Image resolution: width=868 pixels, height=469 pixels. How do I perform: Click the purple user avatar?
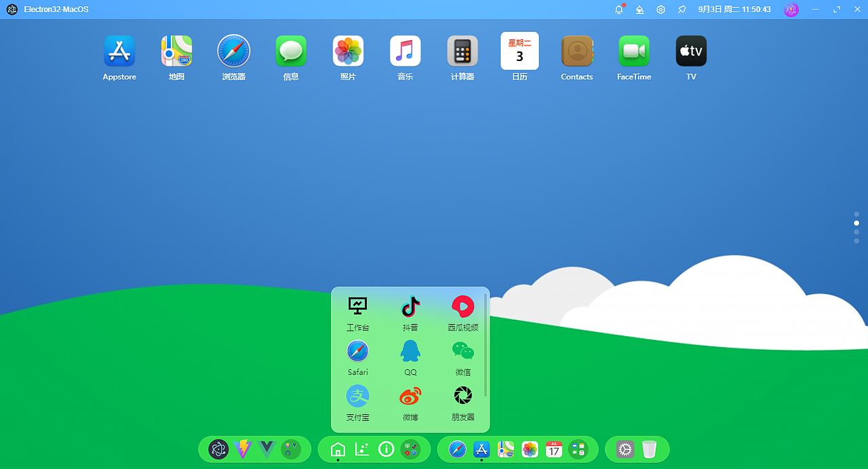[x=791, y=9]
